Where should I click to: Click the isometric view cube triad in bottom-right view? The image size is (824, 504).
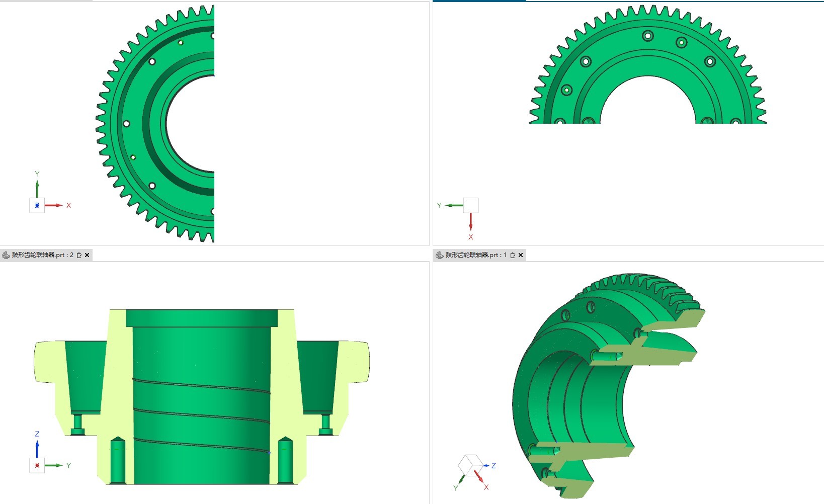tap(471, 465)
